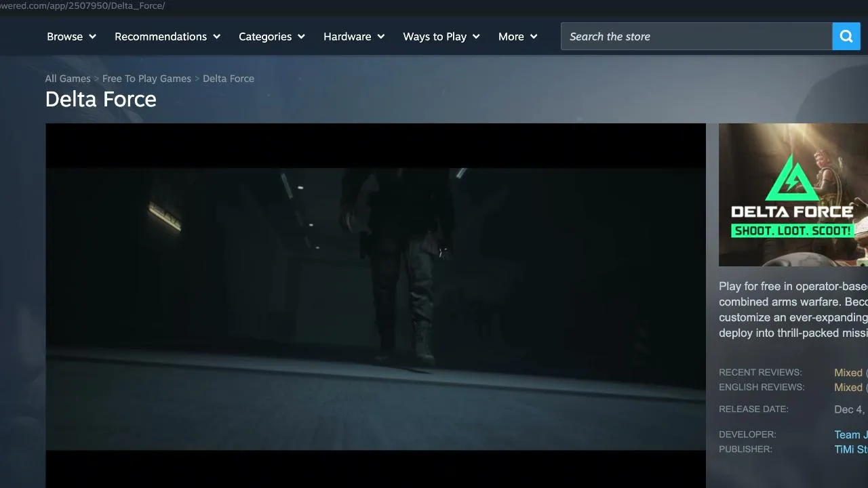This screenshot has width=868, height=488.
Task: Expand the Hardware dropdown chevron
Action: point(380,37)
